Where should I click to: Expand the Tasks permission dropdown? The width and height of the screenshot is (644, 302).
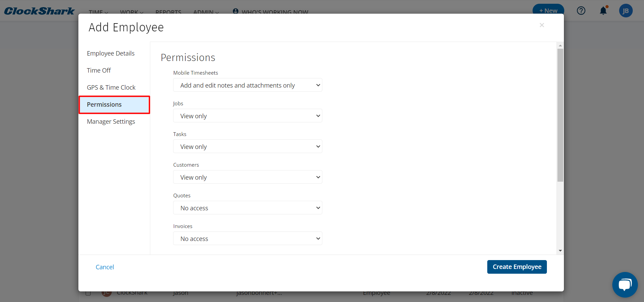247,147
